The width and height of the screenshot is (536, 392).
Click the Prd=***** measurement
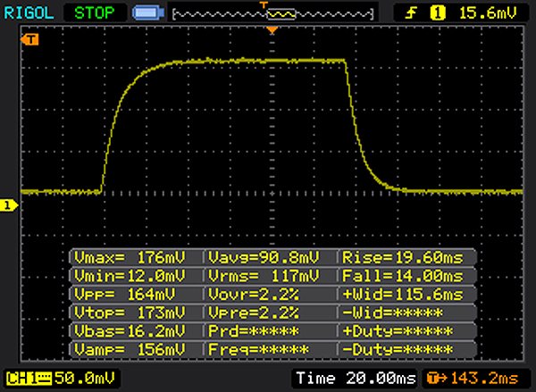point(254,330)
